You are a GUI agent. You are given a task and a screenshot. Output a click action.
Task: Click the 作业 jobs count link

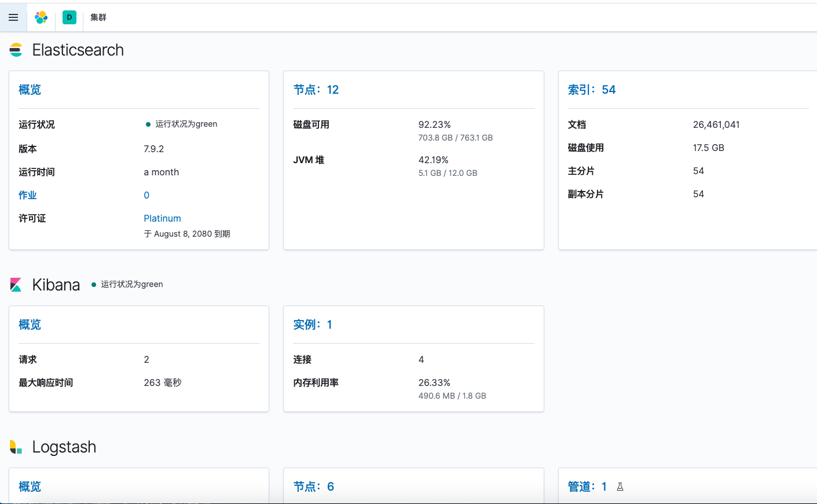click(28, 195)
